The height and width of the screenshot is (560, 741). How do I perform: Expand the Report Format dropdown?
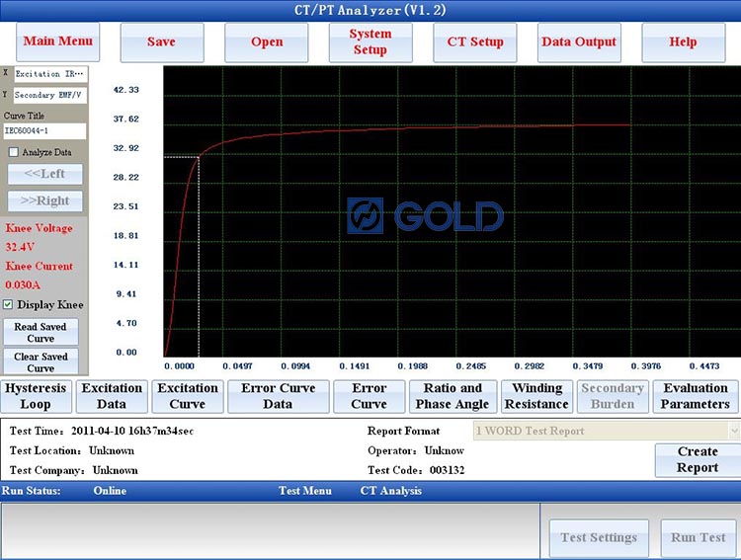(732, 431)
